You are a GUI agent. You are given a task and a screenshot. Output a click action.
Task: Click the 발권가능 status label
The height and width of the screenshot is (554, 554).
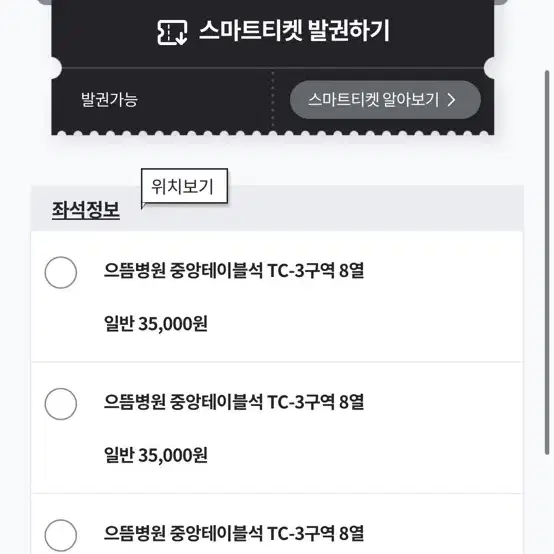click(x=110, y=99)
